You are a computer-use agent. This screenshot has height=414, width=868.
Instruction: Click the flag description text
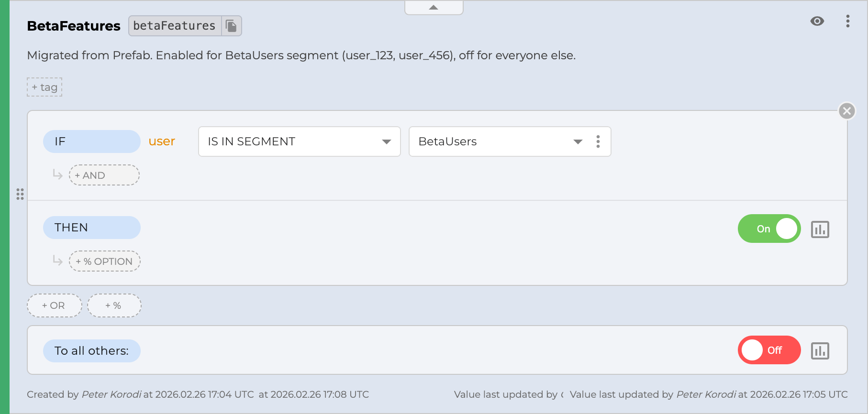[x=301, y=55]
